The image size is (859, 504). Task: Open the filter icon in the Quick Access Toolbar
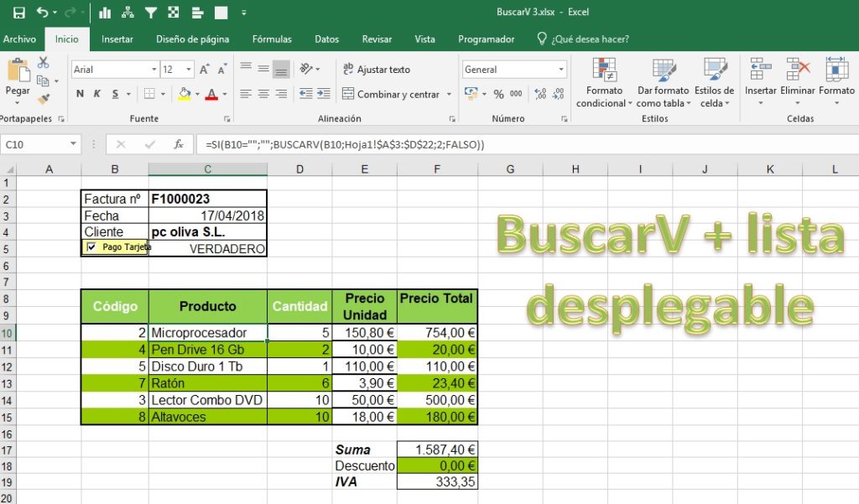tap(151, 13)
